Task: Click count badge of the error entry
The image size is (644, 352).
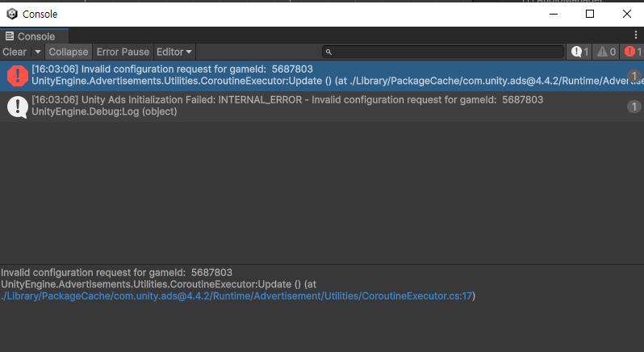Action: 634,76
